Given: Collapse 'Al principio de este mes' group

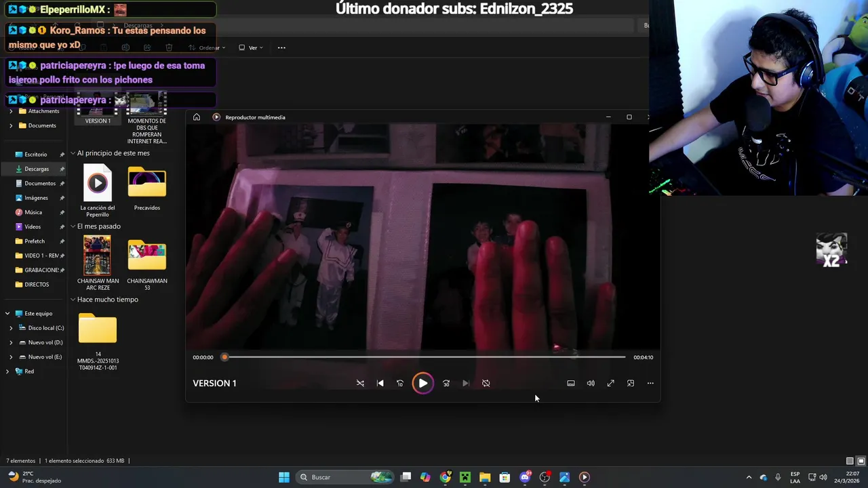Looking at the screenshot, I should pos(73,153).
